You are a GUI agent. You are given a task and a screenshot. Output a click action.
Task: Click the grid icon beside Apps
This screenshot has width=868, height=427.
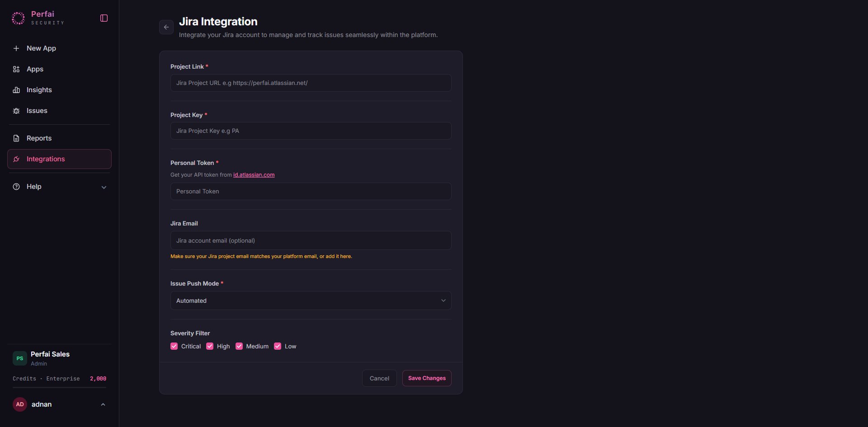pos(16,69)
